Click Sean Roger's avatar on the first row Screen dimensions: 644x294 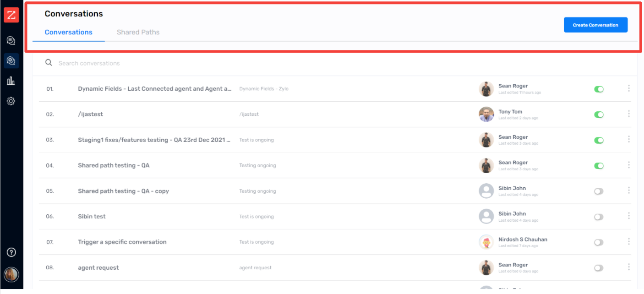[486, 89]
